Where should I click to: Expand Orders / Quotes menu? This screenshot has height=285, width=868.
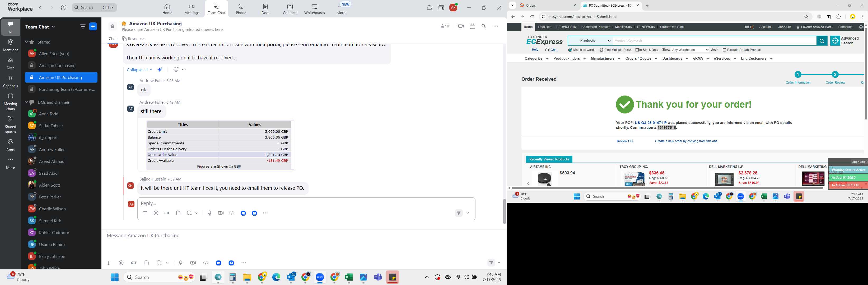[641, 59]
